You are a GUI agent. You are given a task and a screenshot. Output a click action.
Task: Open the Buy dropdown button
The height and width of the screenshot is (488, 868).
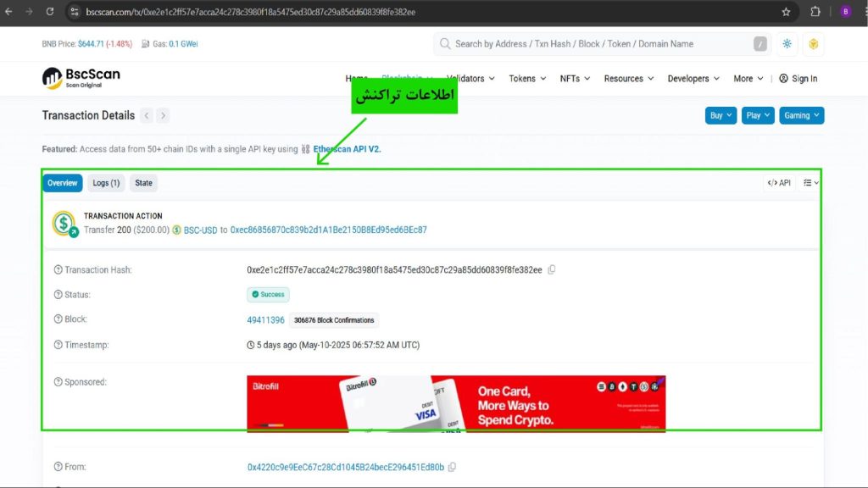click(x=721, y=115)
